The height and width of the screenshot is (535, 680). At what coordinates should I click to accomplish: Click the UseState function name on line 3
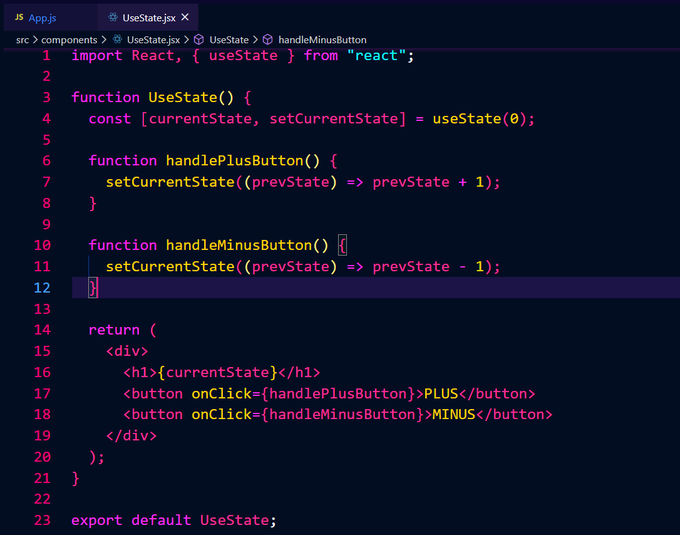coord(183,98)
